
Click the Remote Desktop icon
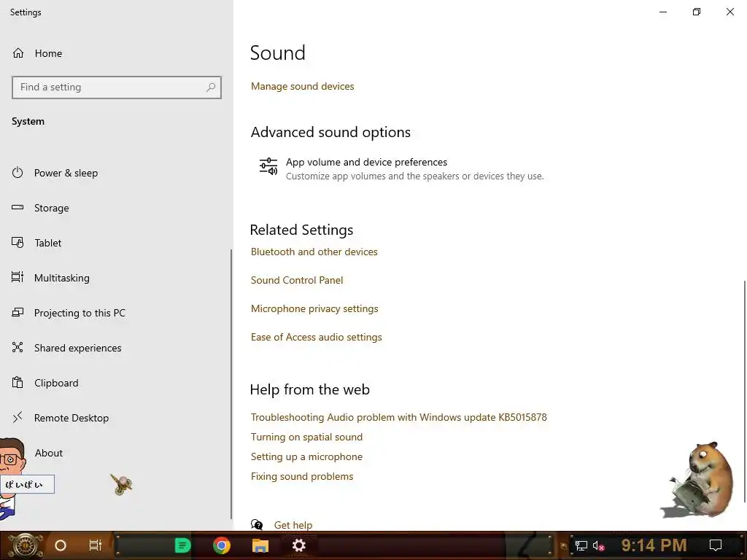click(18, 417)
